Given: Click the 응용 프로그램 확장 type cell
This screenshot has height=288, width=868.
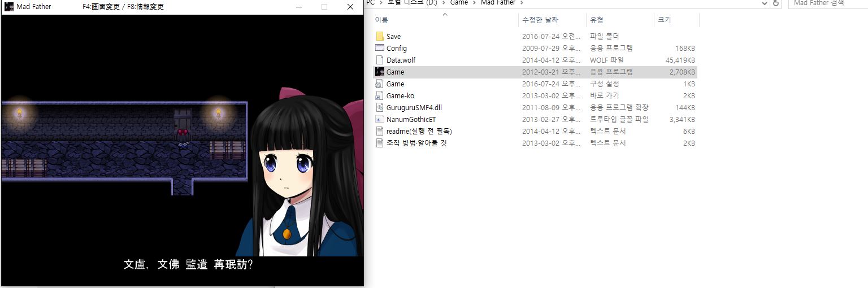Looking at the screenshot, I should tap(619, 107).
